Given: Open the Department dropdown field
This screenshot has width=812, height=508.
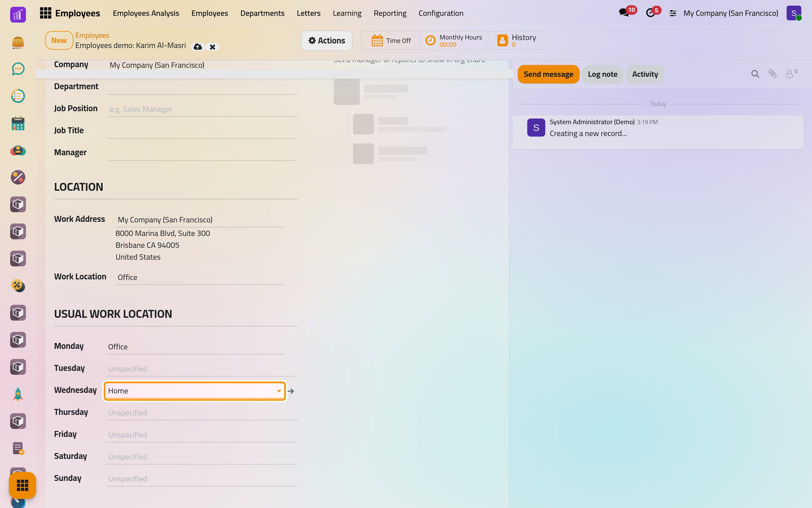Looking at the screenshot, I should coord(202,87).
